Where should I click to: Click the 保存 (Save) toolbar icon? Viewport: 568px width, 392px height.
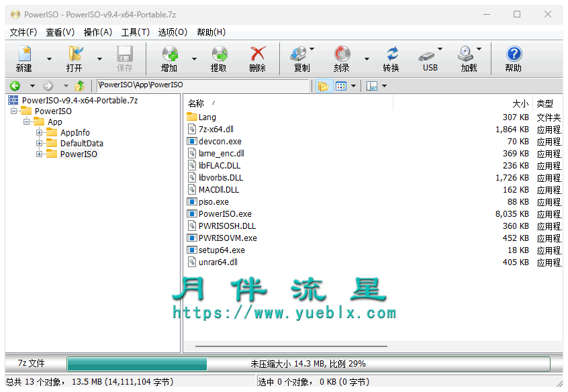click(125, 54)
